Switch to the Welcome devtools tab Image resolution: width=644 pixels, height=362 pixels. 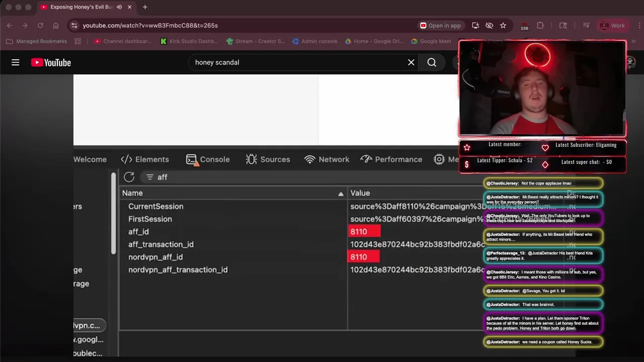point(90,159)
